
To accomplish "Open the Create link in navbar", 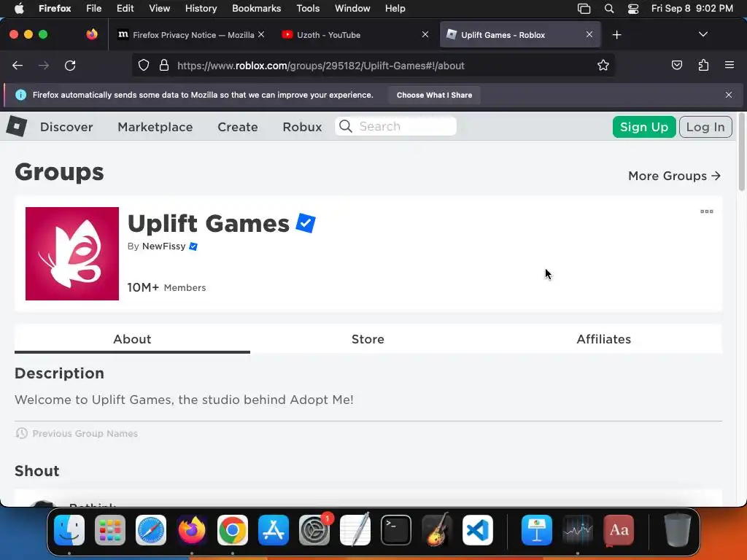I will click(238, 127).
